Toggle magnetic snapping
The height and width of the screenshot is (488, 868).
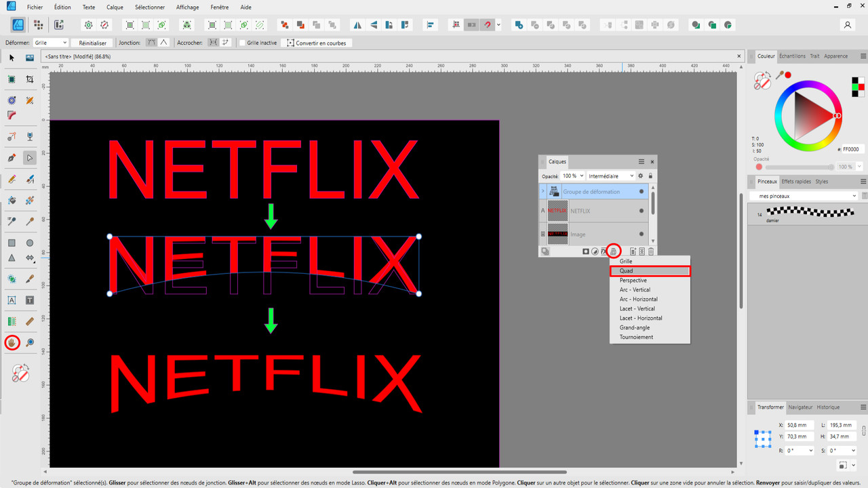pyautogui.click(x=488, y=25)
